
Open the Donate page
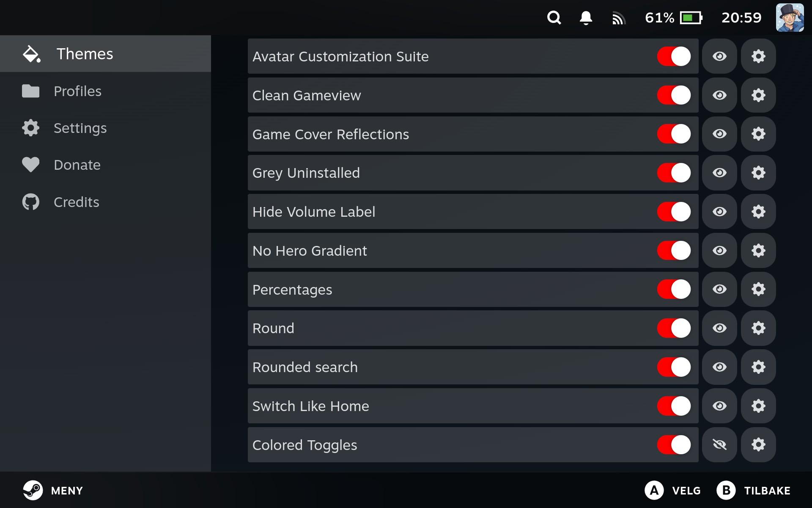(77, 165)
